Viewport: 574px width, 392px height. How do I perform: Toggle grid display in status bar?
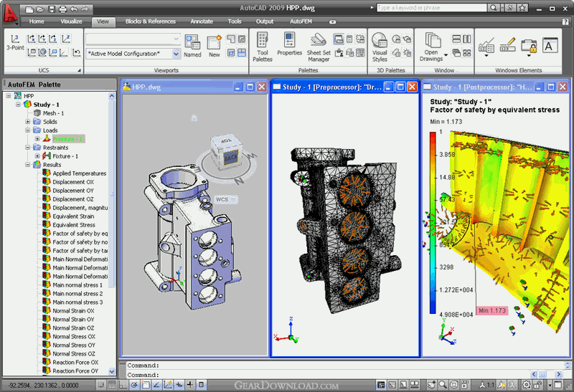(112, 384)
